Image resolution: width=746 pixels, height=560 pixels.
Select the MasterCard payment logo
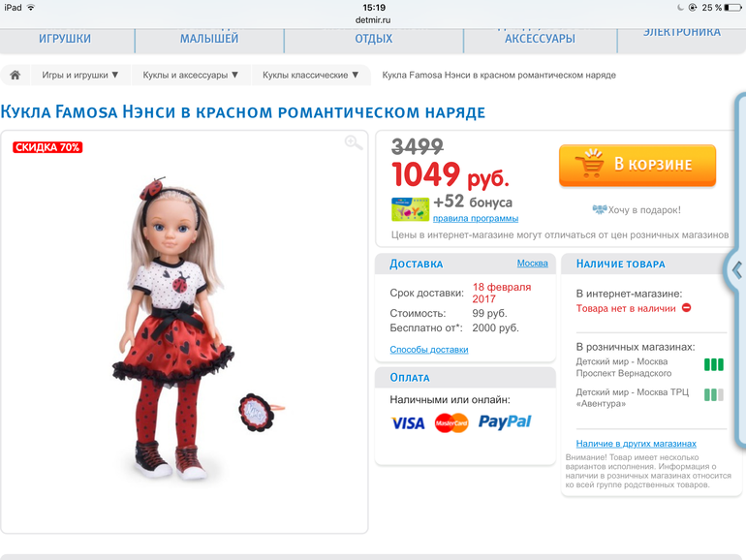[x=451, y=423]
